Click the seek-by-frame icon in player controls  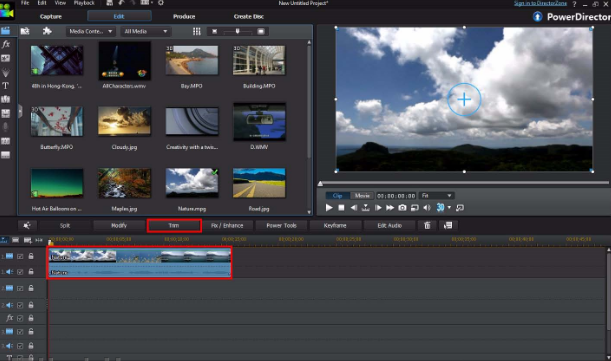pyautogui.click(x=366, y=208)
